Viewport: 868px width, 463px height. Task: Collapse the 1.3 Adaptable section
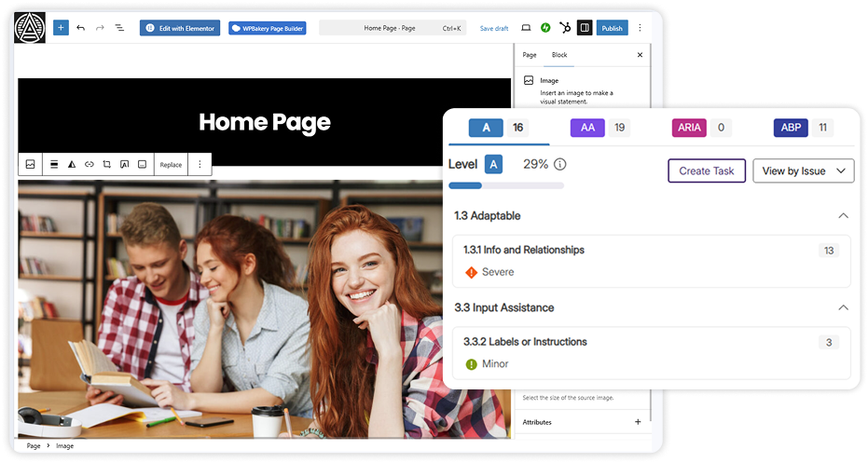pos(843,216)
